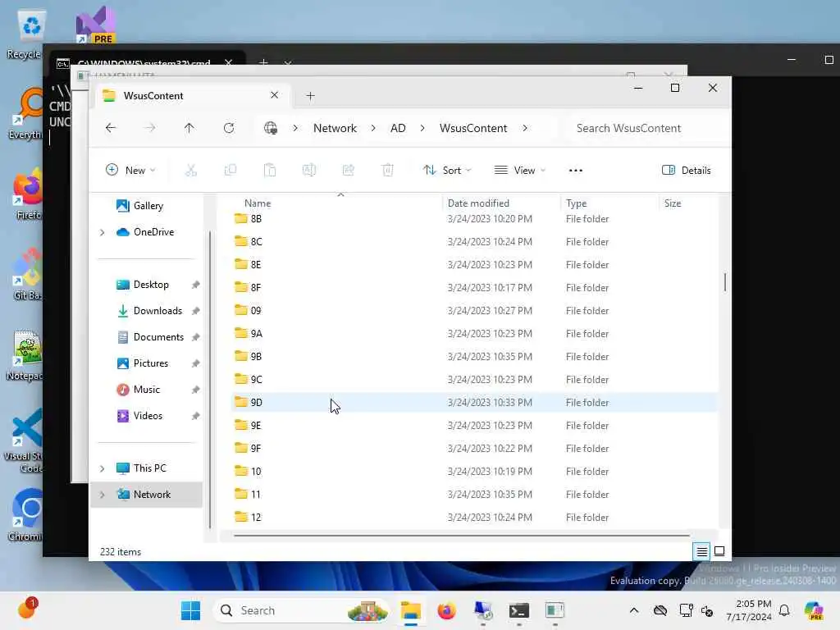This screenshot has height=630, width=840.
Task: Show hidden system tray icons
Action: coord(634,610)
